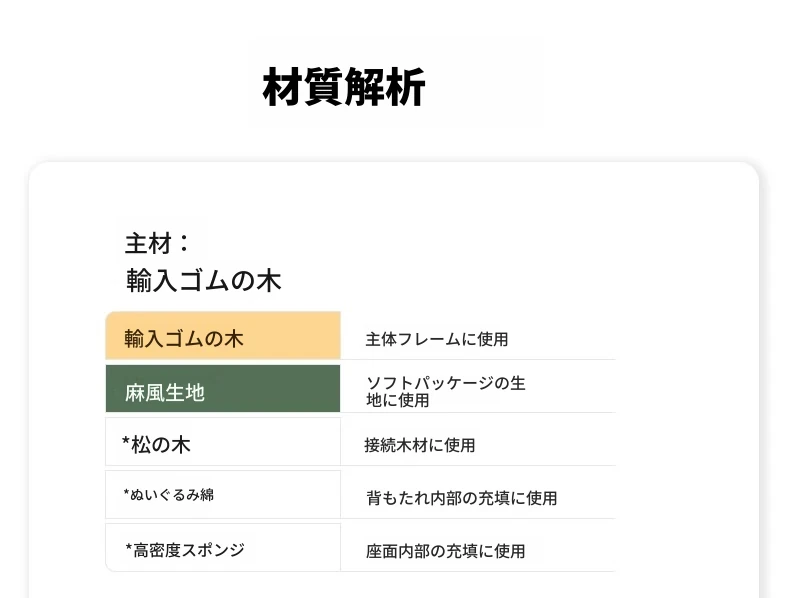The width and height of the screenshot is (790, 598).
Task: Select the ソフトパッケージの生地に使用 description text
Action: point(445,391)
